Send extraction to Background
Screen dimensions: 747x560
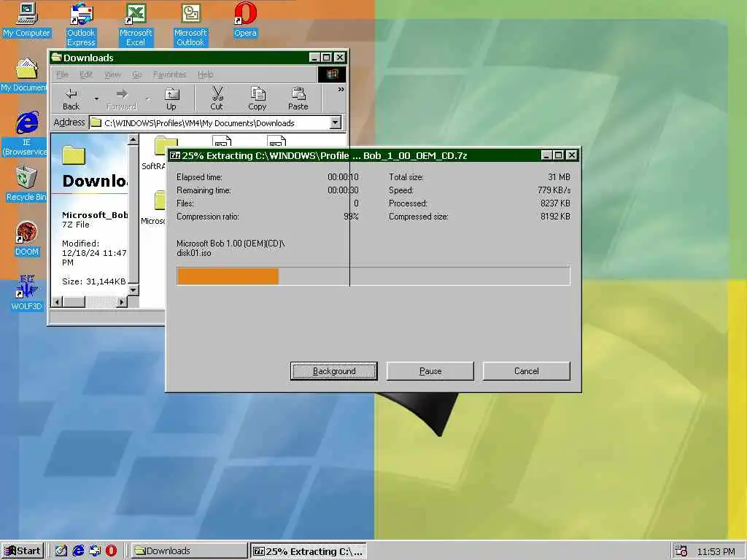[x=334, y=371]
